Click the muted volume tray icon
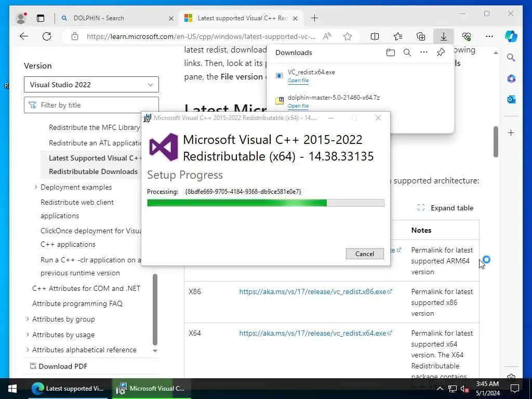Image resolution: width=532 pixels, height=399 pixels. click(x=465, y=389)
